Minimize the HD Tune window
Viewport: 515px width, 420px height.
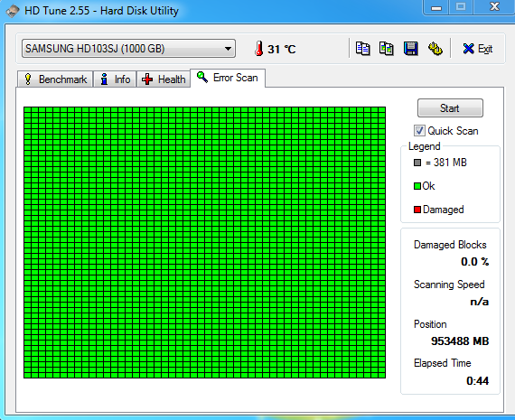coord(436,7)
